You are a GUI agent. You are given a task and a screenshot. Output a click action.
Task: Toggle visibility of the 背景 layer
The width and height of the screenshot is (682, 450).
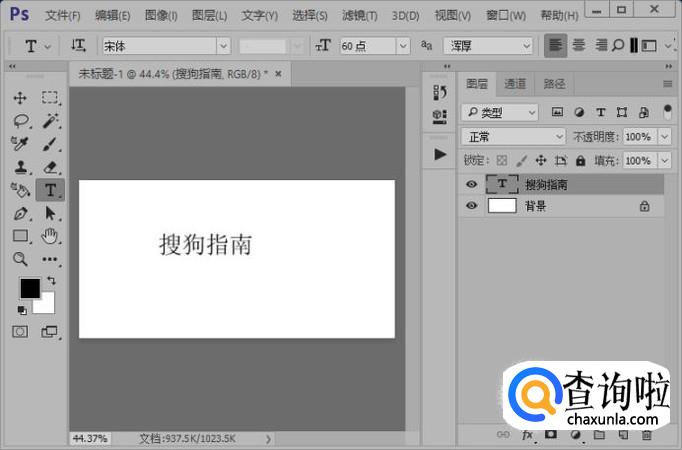pyautogui.click(x=472, y=205)
